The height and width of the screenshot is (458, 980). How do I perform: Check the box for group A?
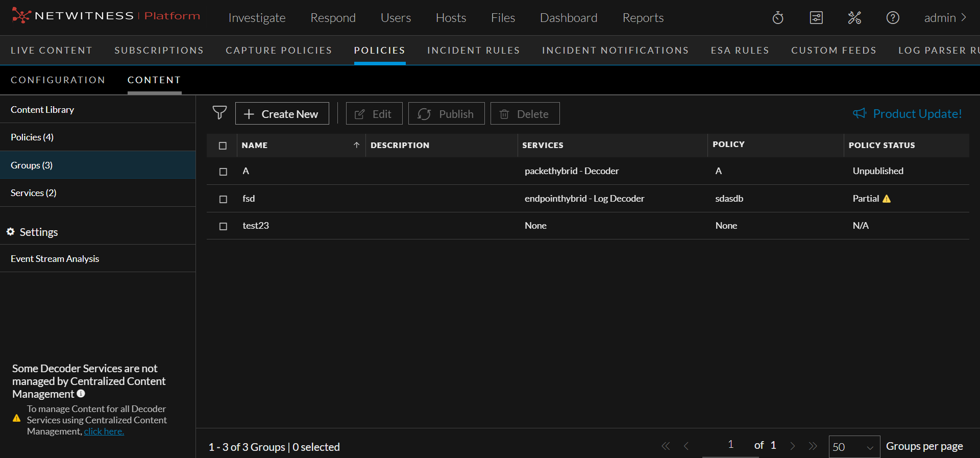click(223, 172)
